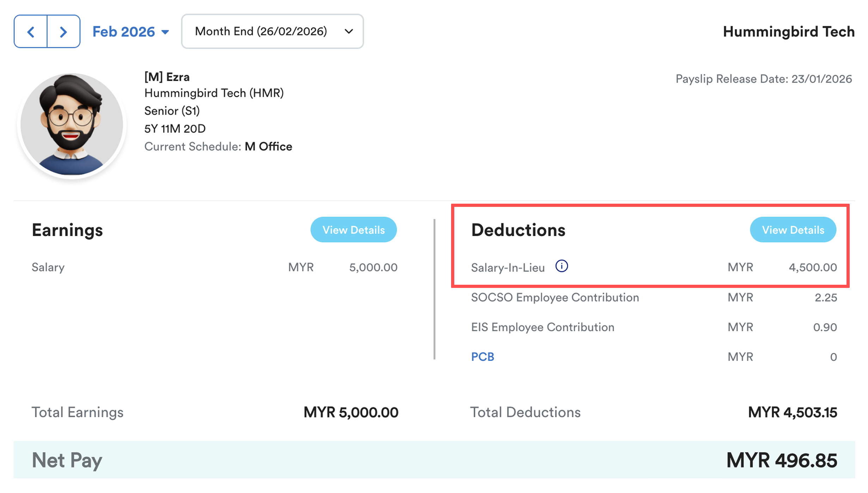Image resolution: width=868 pixels, height=493 pixels.
Task: Click the Total Deductions amount
Action: pos(792,412)
